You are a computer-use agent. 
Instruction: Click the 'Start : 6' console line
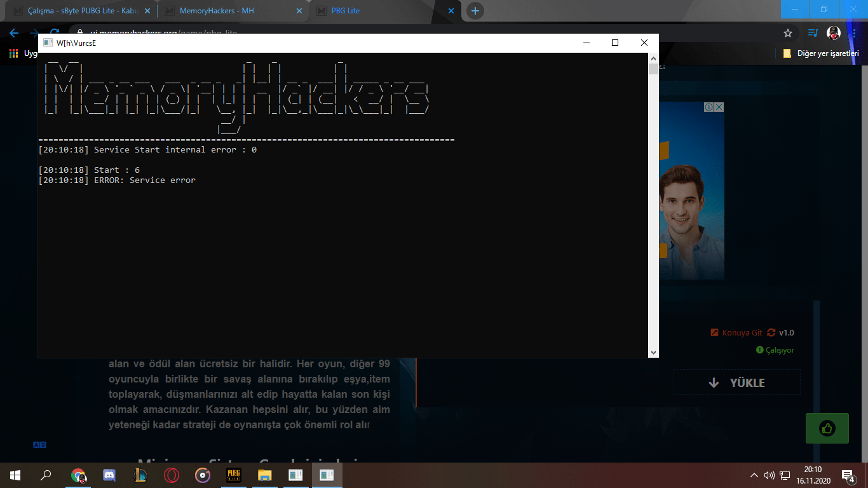[x=89, y=170]
